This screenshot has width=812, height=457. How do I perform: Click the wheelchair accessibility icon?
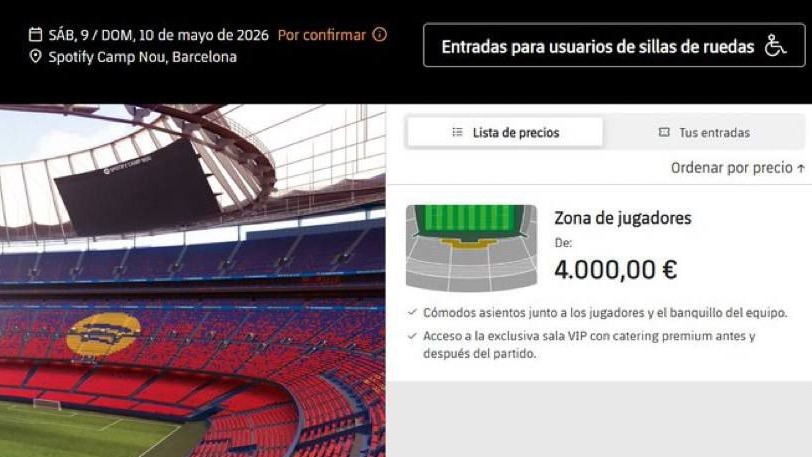(x=775, y=46)
